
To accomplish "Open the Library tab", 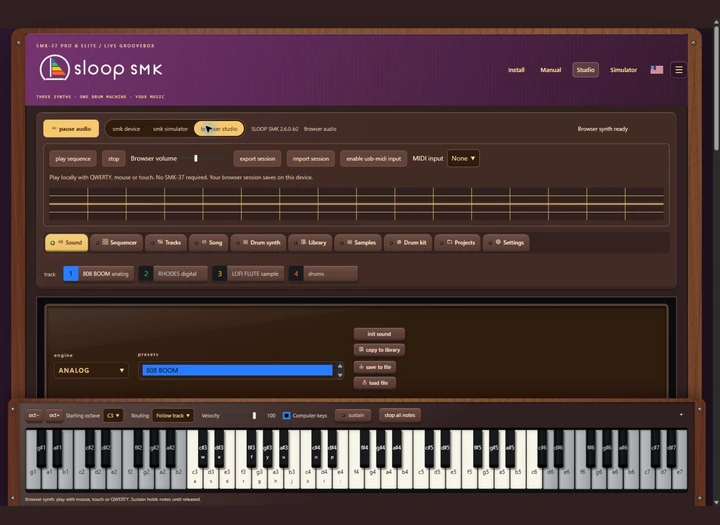I will [310, 242].
